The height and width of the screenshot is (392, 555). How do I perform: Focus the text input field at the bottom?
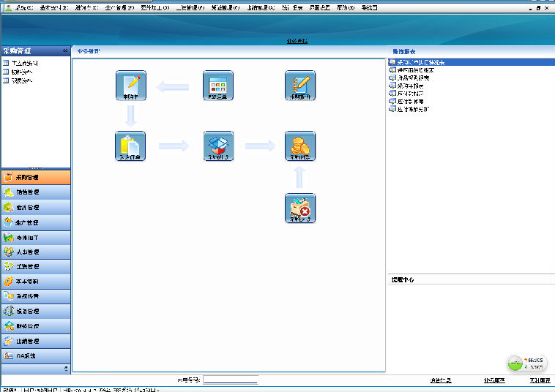231,380
